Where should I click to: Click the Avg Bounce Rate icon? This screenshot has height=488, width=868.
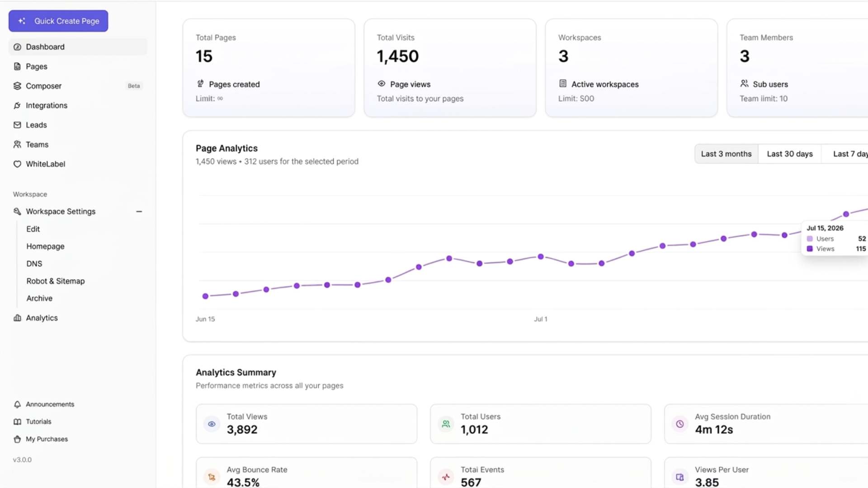coord(212,477)
